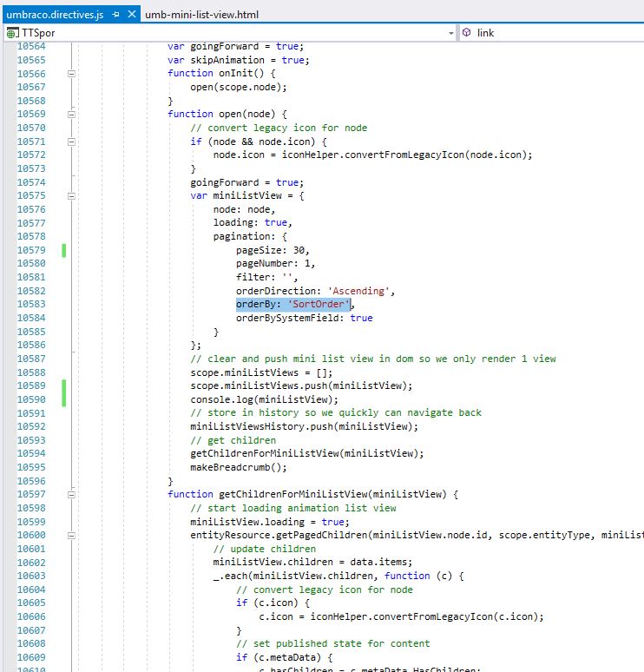Click line number 10583
644x672 pixels.
pyautogui.click(x=31, y=304)
